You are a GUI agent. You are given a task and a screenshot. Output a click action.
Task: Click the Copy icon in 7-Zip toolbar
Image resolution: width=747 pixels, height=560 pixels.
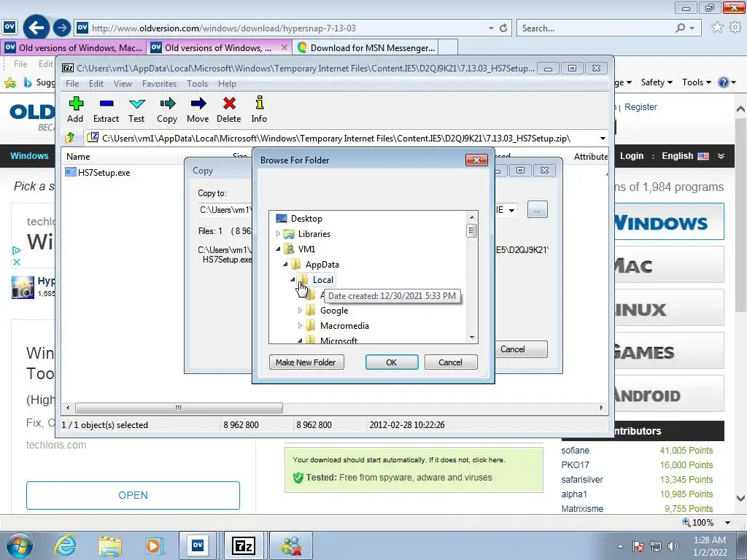click(x=167, y=104)
